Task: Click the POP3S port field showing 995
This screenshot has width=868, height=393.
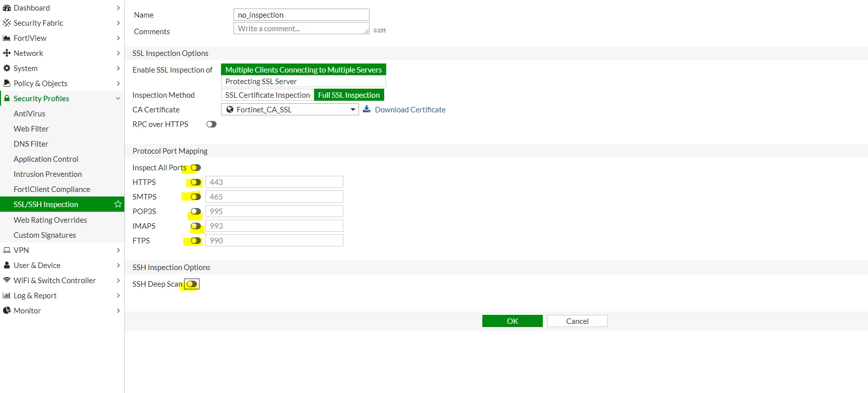Action: click(274, 211)
